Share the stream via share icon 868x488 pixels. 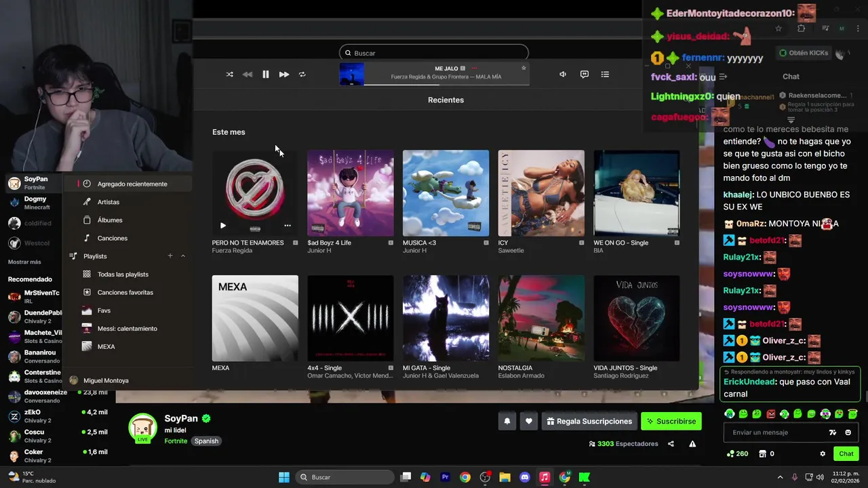coord(671,444)
